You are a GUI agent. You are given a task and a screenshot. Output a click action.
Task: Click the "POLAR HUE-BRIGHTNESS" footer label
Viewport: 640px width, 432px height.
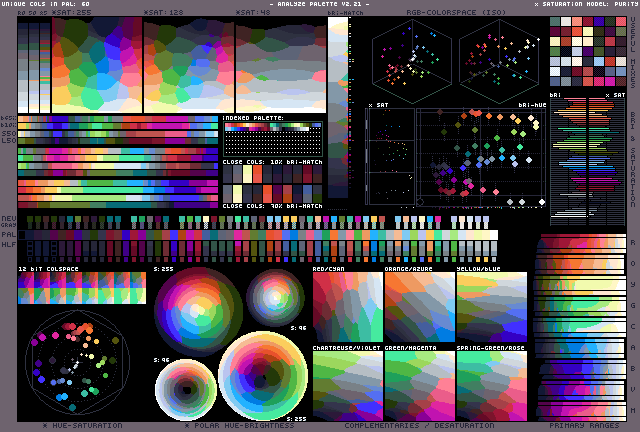[244, 425]
